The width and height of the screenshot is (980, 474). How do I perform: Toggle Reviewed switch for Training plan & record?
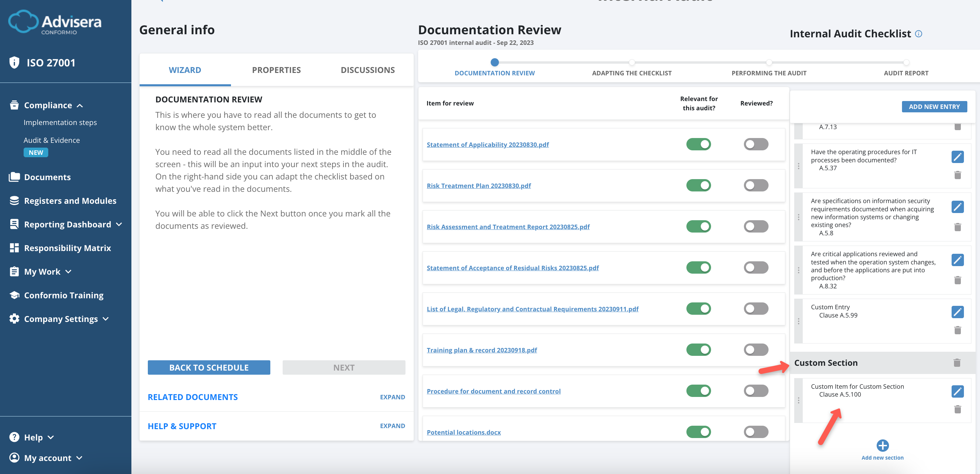click(x=756, y=349)
